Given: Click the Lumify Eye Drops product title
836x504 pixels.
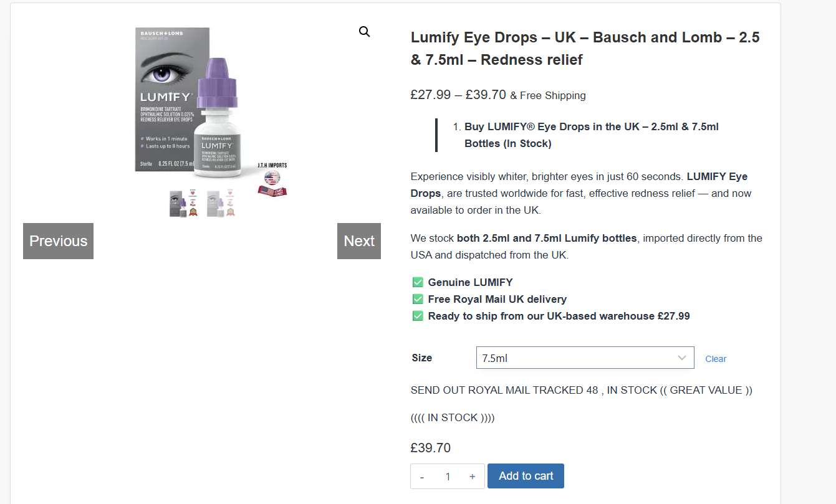Looking at the screenshot, I should coord(585,49).
